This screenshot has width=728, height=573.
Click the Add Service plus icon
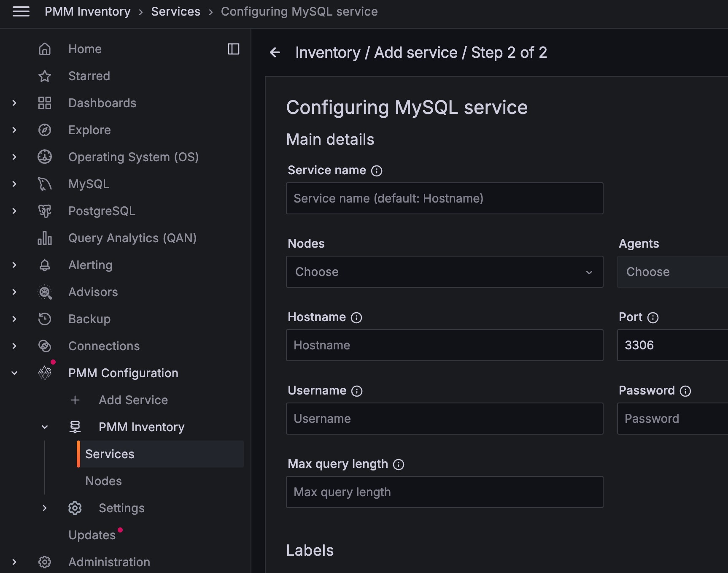(75, 400)
